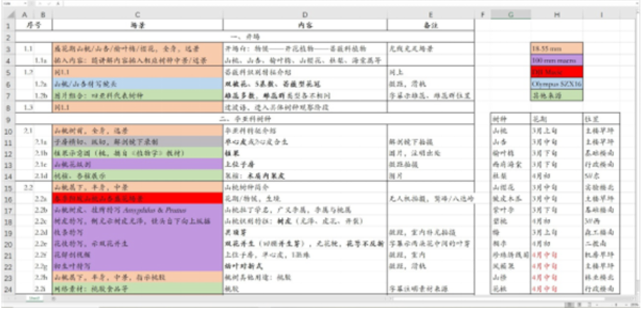
Task: Click the zoom out minus button
Action: click(x=596, y=306)
